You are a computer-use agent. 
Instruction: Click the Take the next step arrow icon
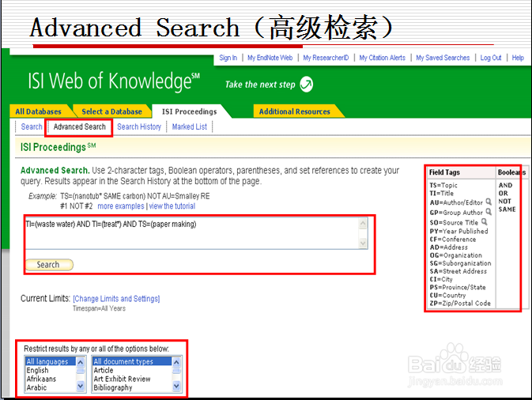coord(307,84)
